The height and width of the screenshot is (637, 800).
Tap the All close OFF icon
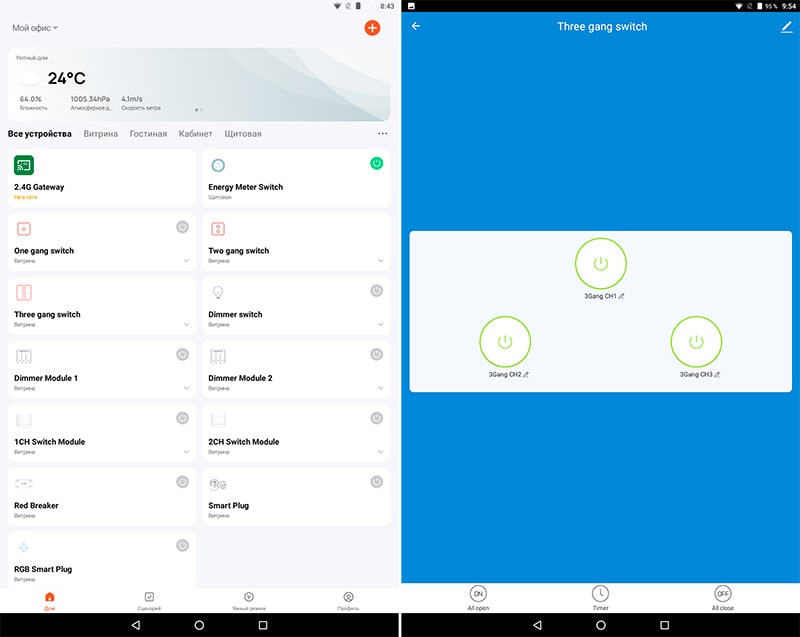[722, 593]
